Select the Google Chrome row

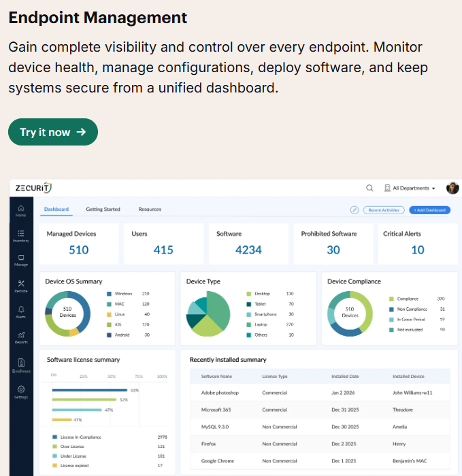[x=320, y=461]
